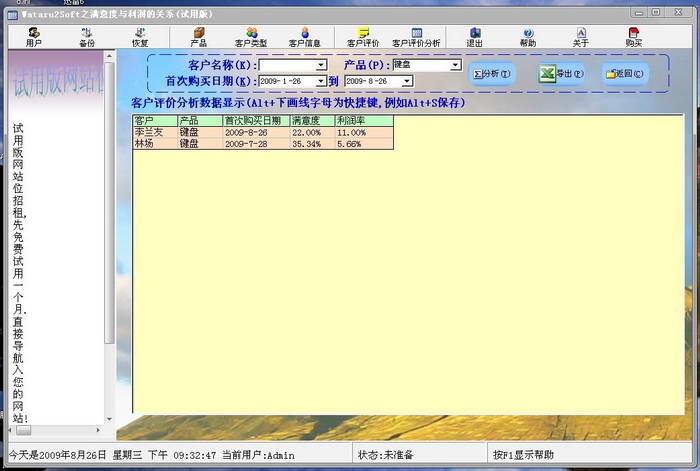
Task: Click the 当前用户:Admin status text
Action: click(x=258, y=455)
